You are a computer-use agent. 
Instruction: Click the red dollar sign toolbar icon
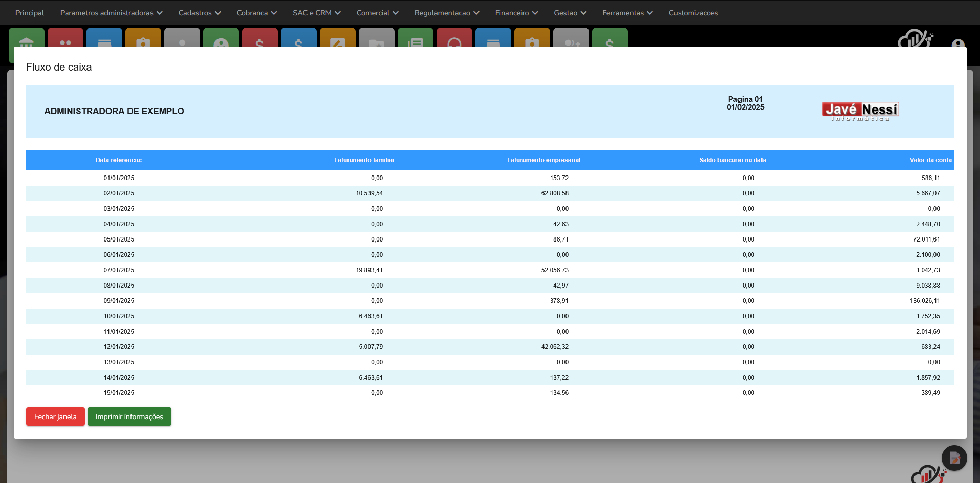(259, 39)
